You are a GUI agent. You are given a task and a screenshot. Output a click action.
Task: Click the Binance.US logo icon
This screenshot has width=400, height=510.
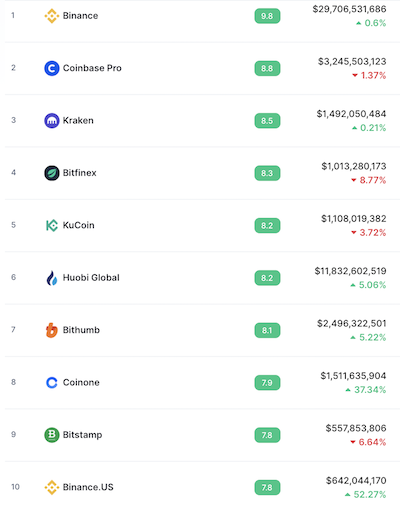coord(52,487)
